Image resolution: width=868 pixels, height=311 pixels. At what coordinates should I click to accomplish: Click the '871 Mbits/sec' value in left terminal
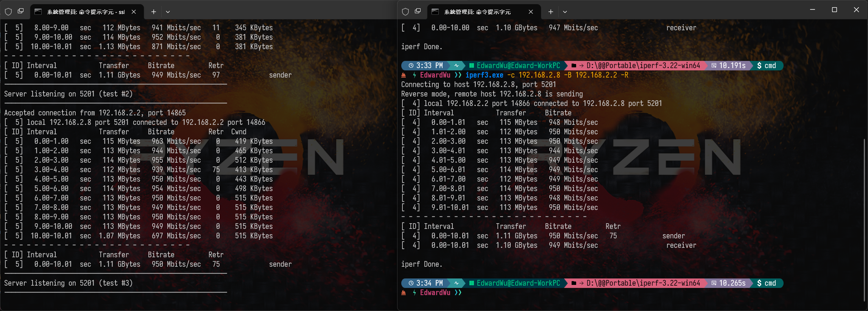click(176, 47)
